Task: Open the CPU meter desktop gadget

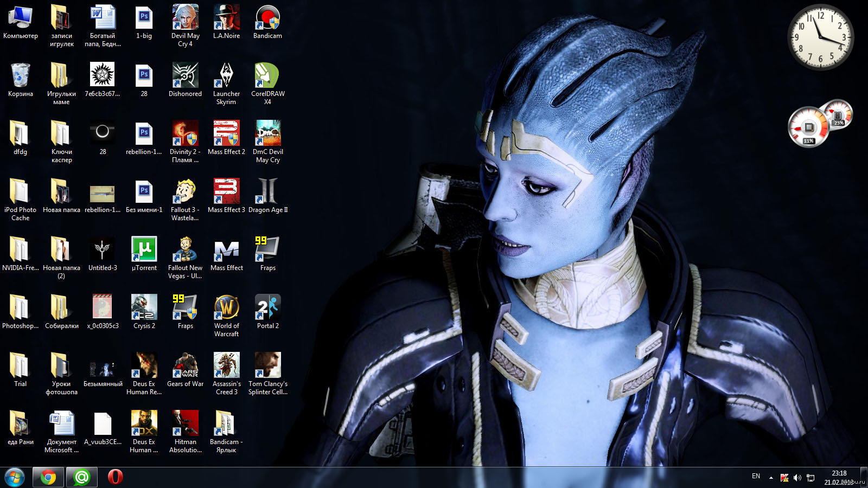Action: pyautogui.click(x=820, y=124)
